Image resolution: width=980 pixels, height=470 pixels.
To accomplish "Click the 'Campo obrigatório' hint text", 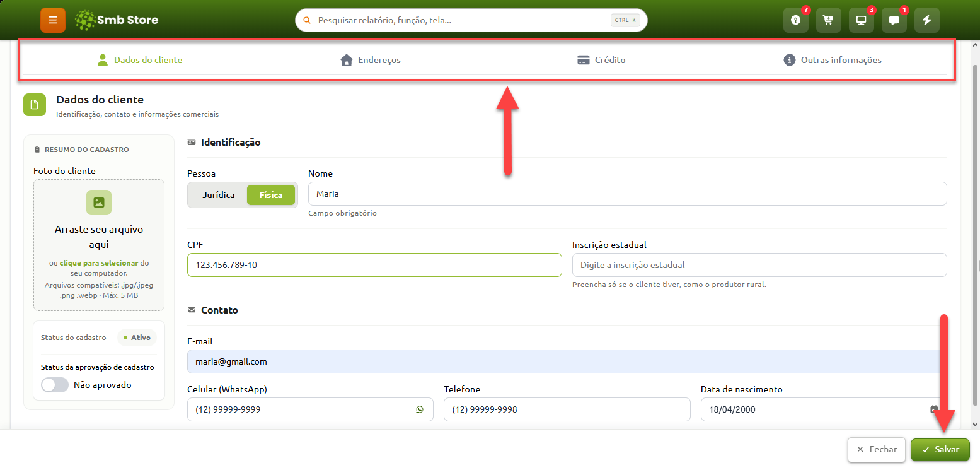I will [x=342, y=213].
